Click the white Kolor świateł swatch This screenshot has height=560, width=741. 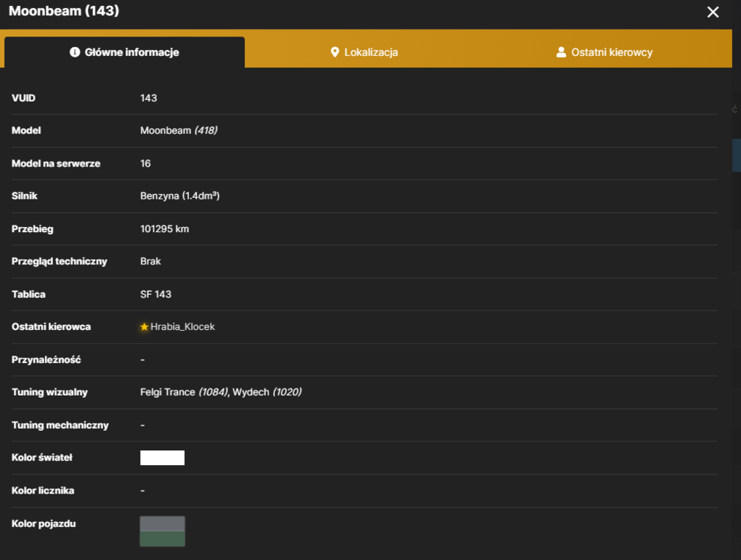[x=162, y=458]
